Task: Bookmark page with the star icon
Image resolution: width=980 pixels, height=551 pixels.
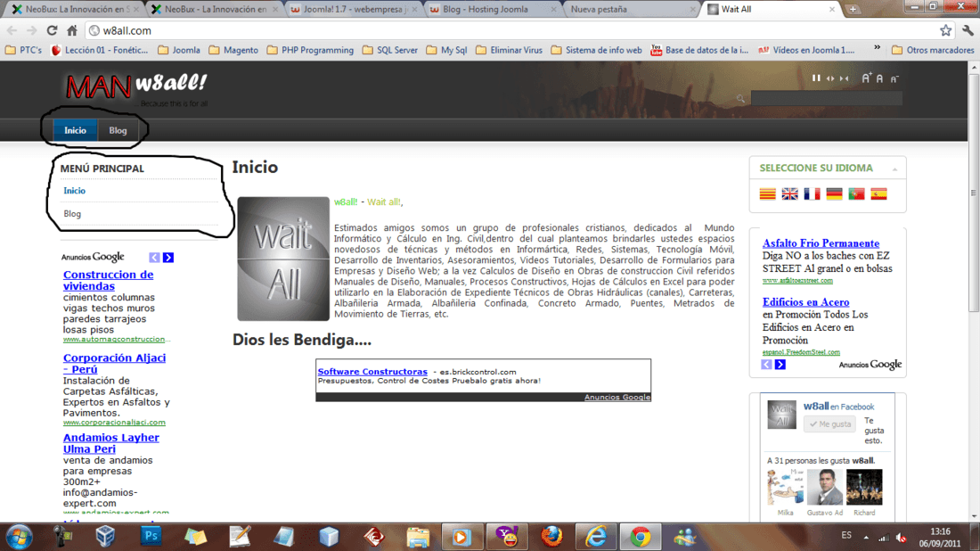Action: (x=945, y=30)
